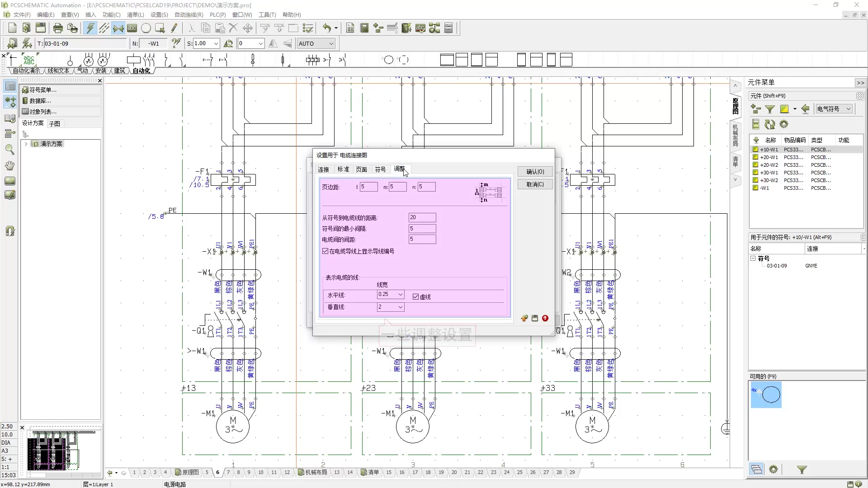Select the circle drawing tool

tap(146, 28)
